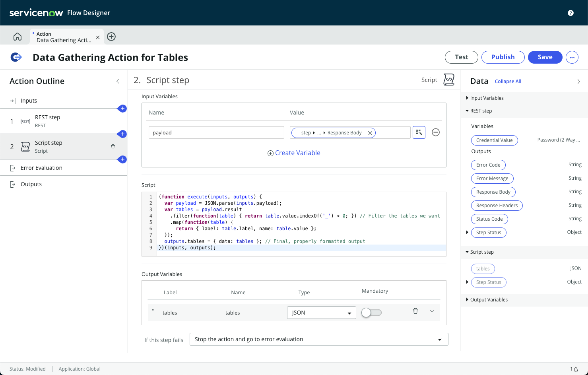
Task: Select the Response Body pill in Data panel
Action: pos(493,192)
